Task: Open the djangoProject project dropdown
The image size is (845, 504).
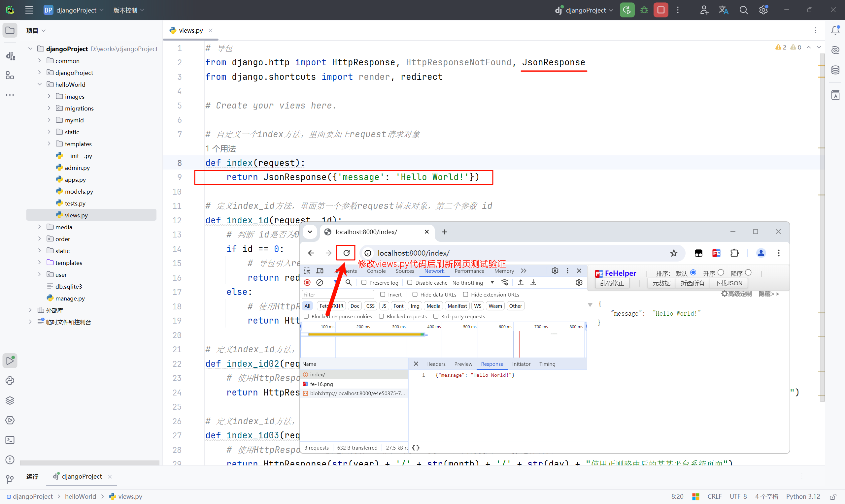Action: tap(74, 10)
